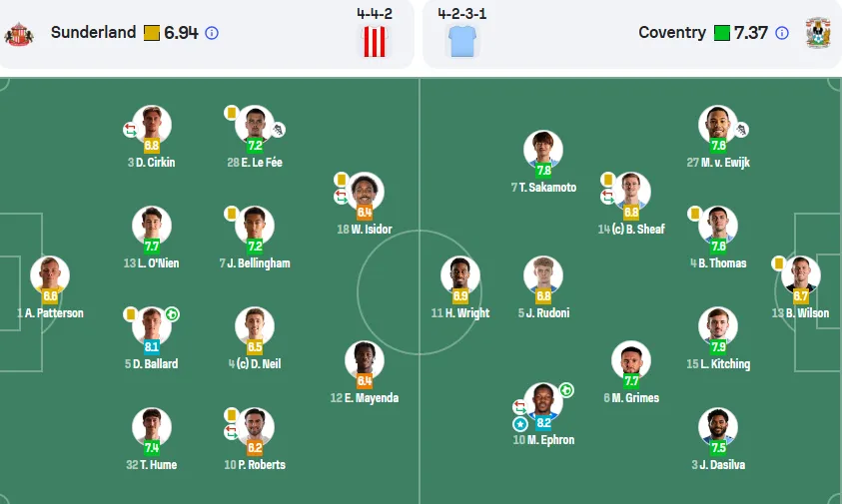Click the substitution arrows beside D. Cirkin

130,130
